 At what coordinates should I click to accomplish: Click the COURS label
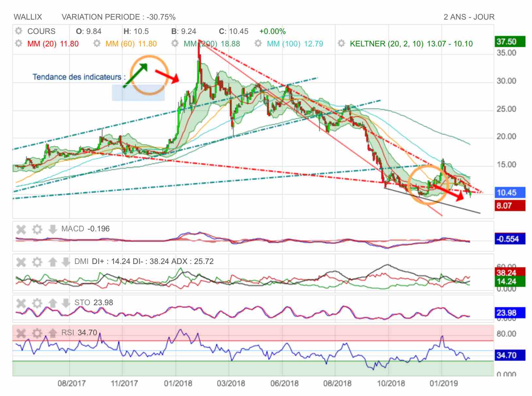click(x=41, y=31)
